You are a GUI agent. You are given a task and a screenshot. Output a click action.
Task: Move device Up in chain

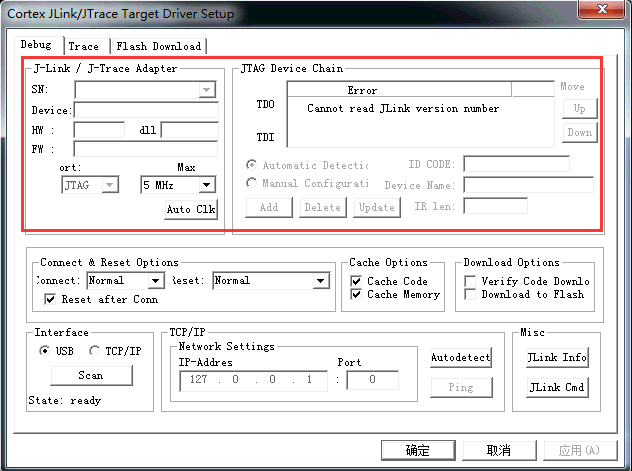click(x=580, y=109)
